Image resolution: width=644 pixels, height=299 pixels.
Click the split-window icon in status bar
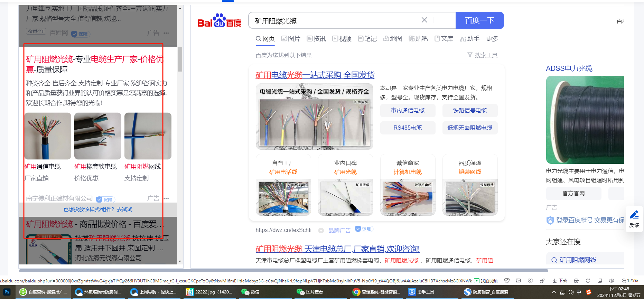(600, 281)
